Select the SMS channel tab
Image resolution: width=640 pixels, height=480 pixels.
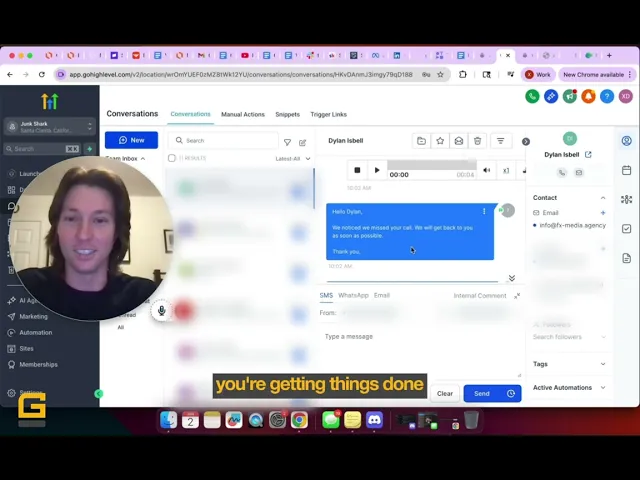point(326,296)
